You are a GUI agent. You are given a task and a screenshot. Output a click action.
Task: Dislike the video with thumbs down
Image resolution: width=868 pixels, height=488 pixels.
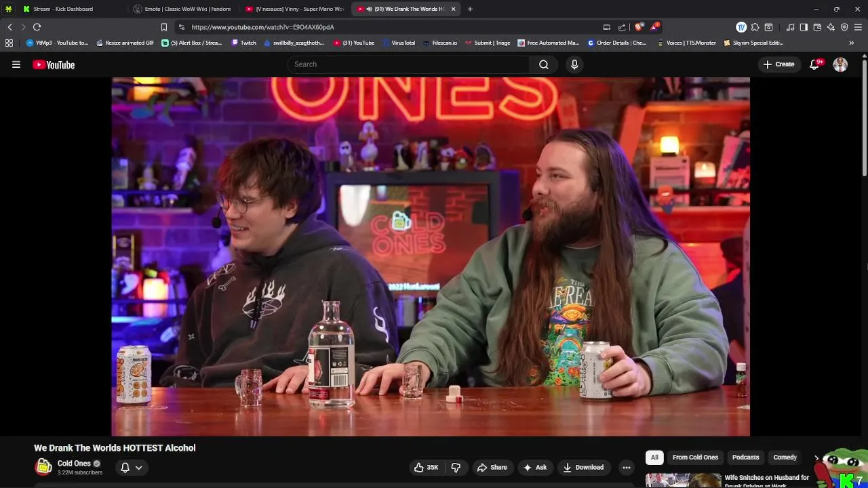456,467
